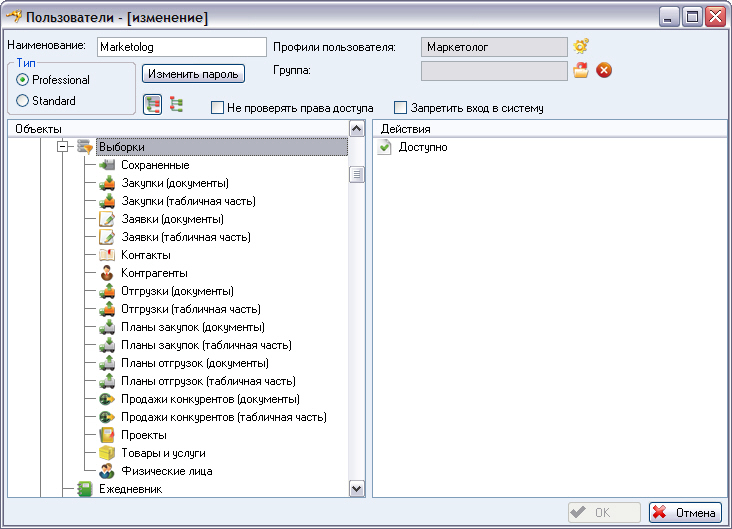Select Продажи конкурентов (документы) row

point(211,399)
